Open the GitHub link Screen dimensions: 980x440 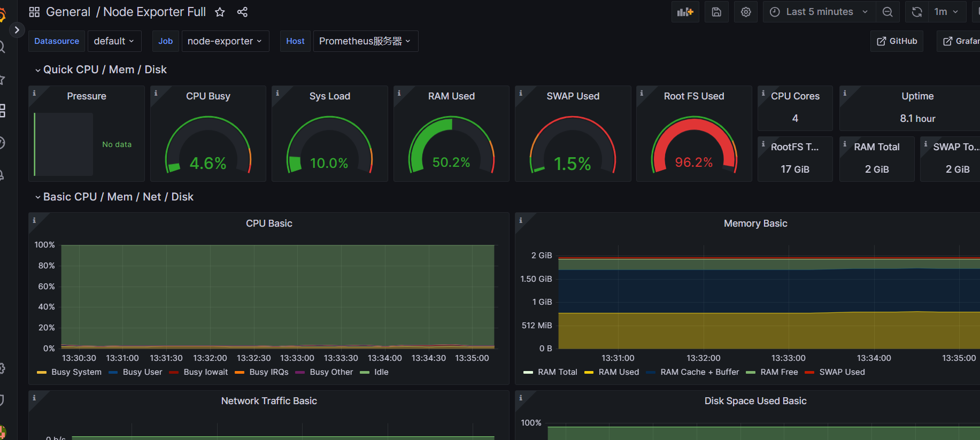pos(897,41)
